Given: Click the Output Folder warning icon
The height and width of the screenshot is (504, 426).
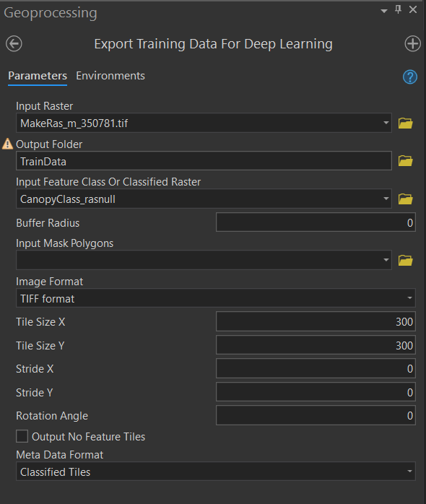Looking at the screenshot, I should (7, 144).
